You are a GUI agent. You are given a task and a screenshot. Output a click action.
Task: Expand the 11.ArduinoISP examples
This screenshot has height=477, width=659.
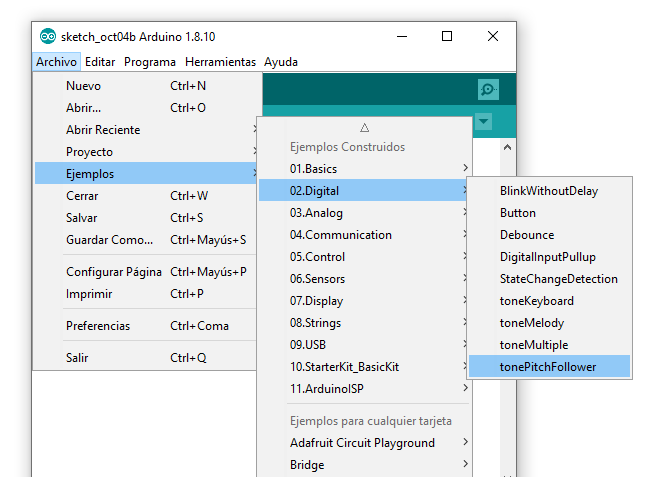(x=364, y=389)
